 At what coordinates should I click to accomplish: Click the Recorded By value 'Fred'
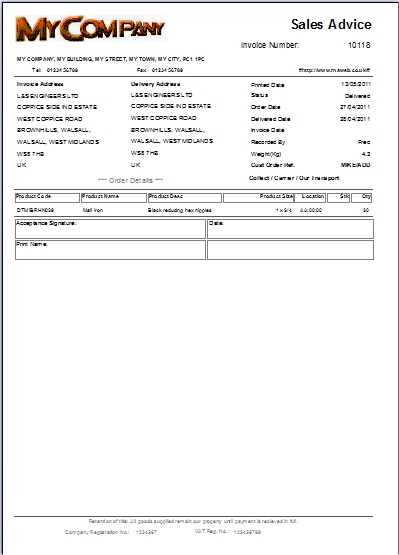[364, 142]
